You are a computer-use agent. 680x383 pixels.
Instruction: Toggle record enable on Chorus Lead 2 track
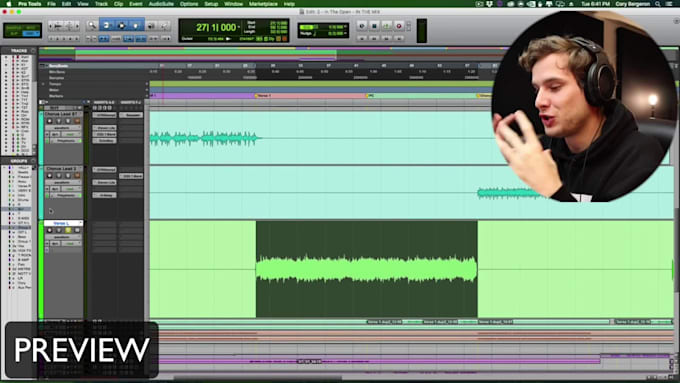coord(49,176)
